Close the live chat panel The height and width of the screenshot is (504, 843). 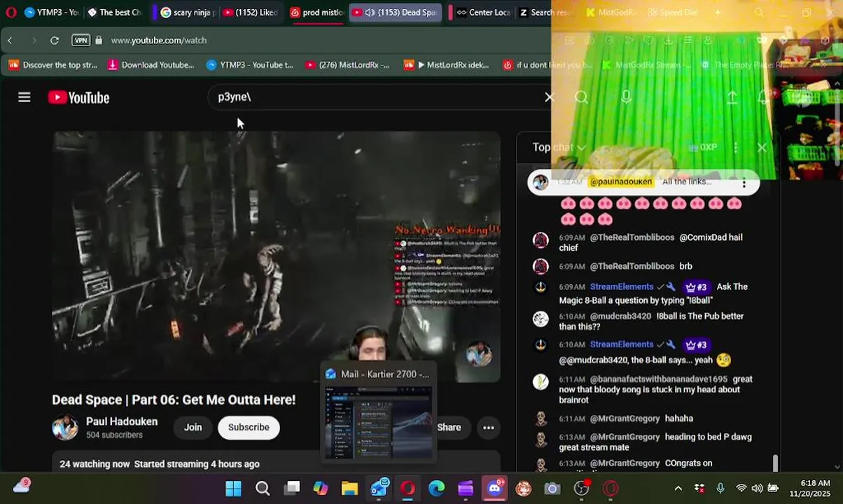click(x=762, y=148)
